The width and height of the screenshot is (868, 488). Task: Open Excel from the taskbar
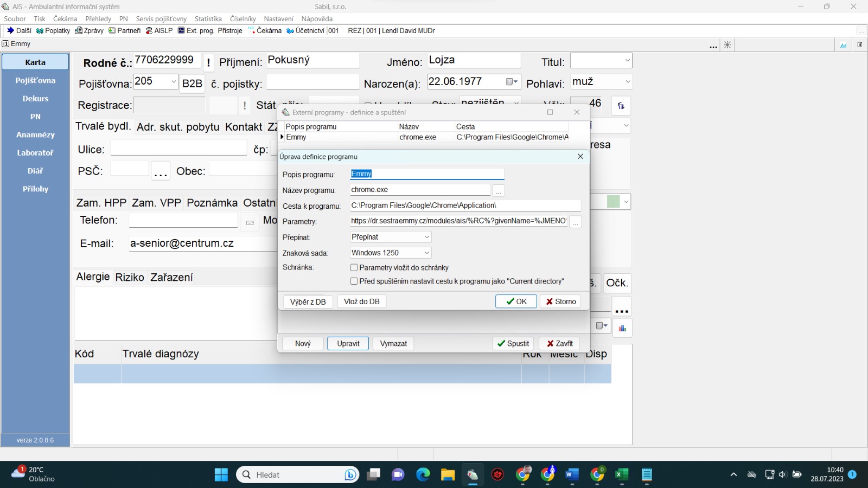(x=622, y=475)
